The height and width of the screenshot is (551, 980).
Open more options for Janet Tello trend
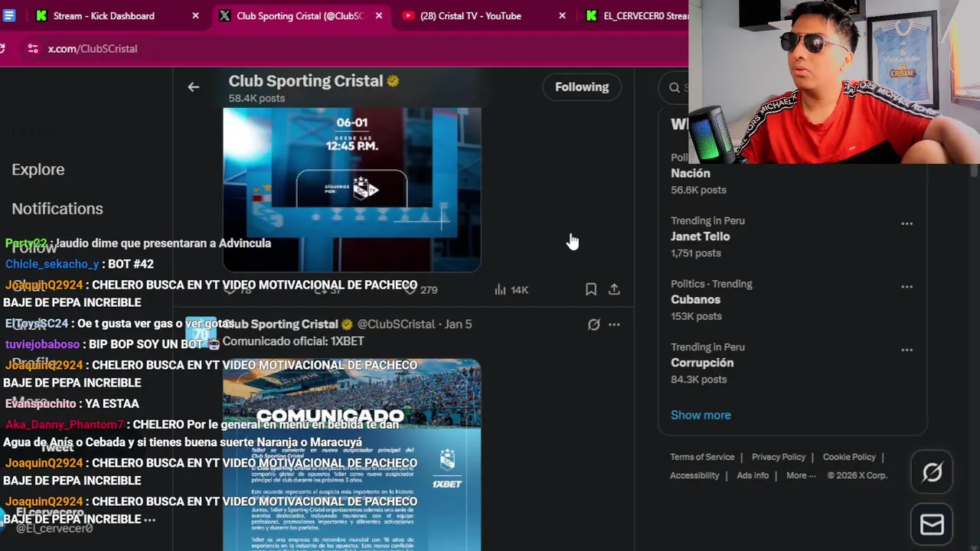point(906,223)
